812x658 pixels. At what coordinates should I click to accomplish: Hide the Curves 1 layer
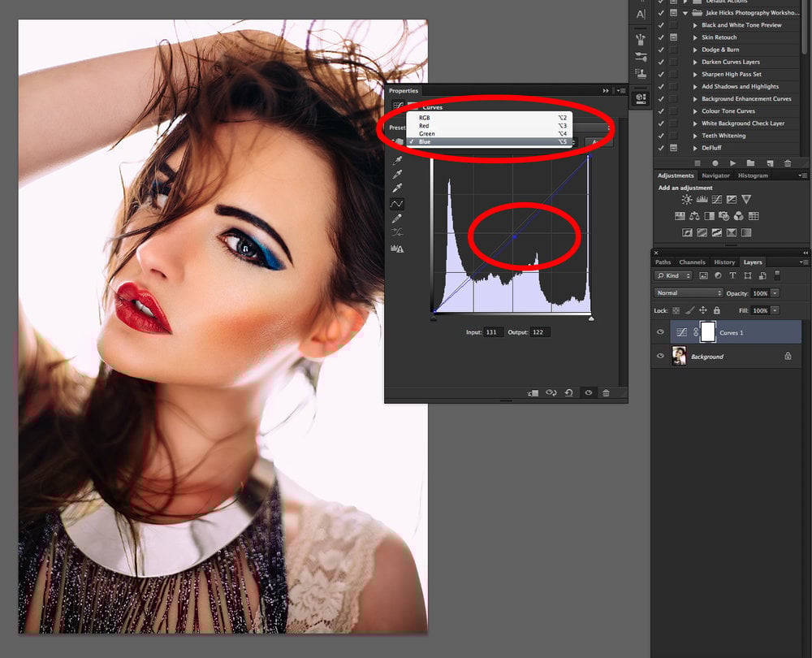[660, 332]
